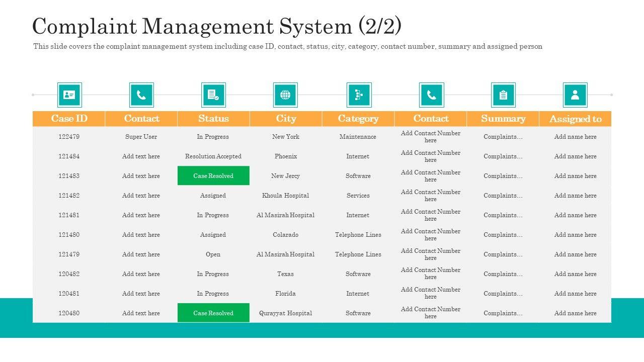Select the hierarchy icon above Category
Image resolution: width=644 pixels, height=362 pixels.
tap(359, 95)
